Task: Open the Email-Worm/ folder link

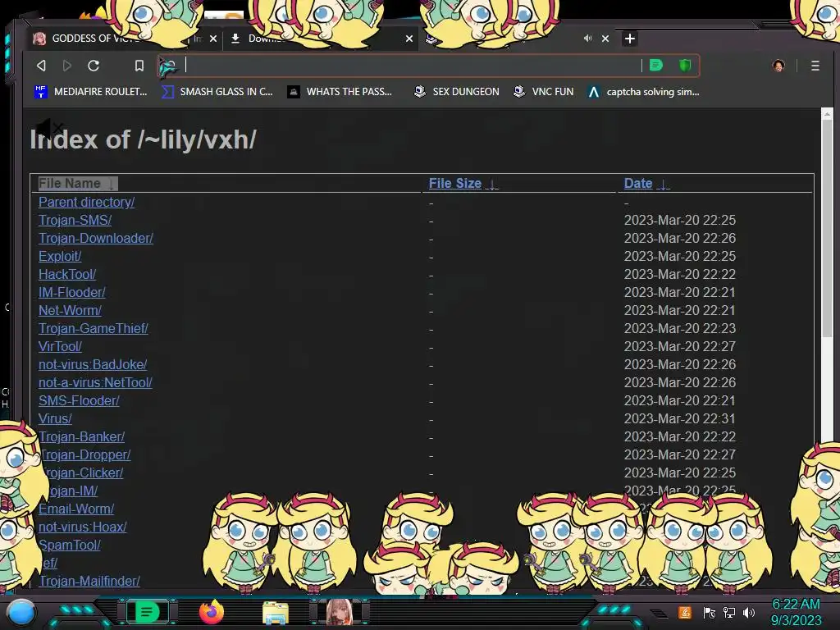Action: pos(76,509)
